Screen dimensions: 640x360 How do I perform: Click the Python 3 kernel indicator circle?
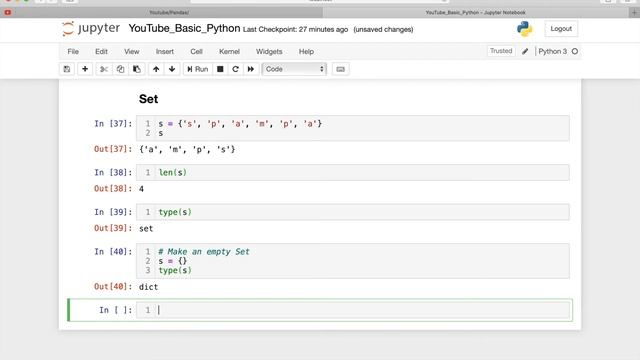575,51
